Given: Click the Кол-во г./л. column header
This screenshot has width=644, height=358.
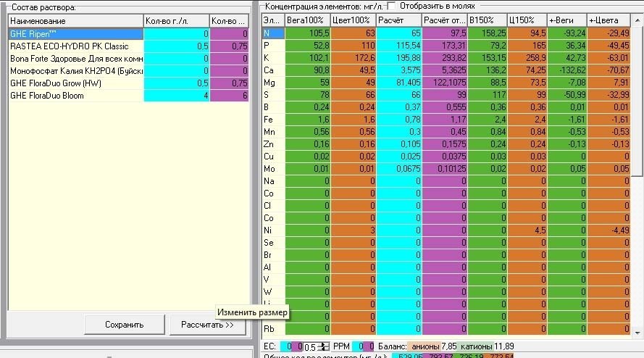Looking at the screenshot, I should 177,21.
